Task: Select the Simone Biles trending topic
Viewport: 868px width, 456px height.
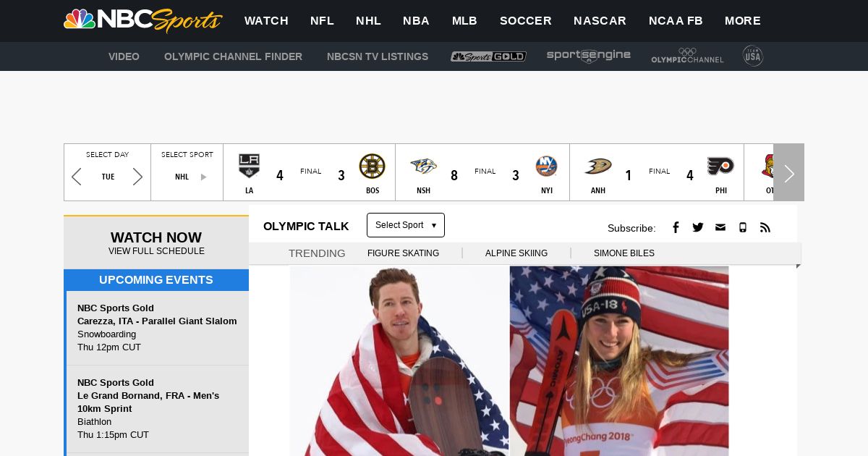Action: click(x=624, y=253)
